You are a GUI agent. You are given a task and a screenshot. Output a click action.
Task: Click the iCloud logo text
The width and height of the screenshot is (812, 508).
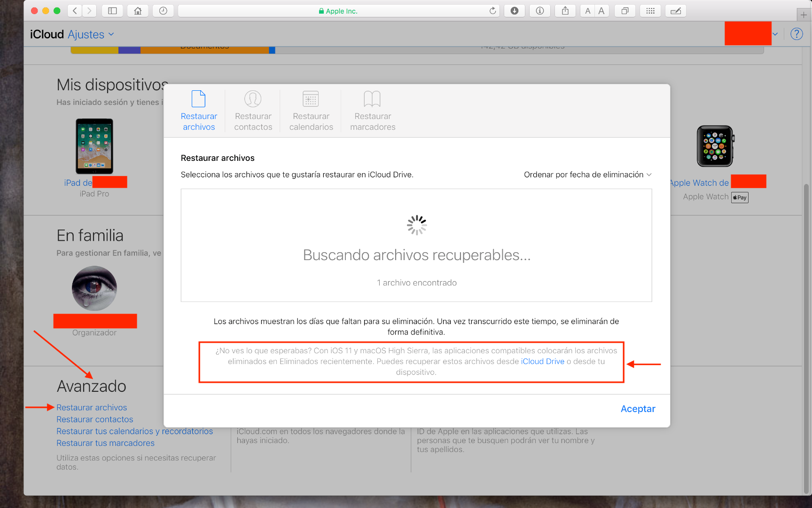pos(47,34)
